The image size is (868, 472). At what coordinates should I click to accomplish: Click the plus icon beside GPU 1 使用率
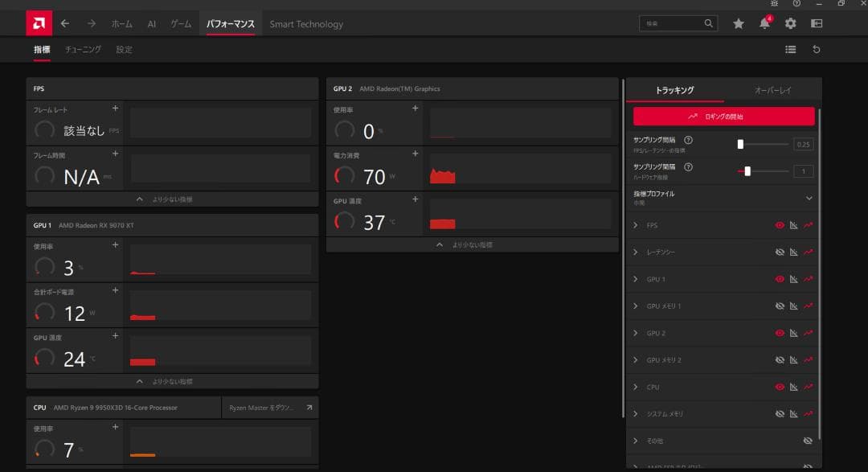(x=115, y=245)
